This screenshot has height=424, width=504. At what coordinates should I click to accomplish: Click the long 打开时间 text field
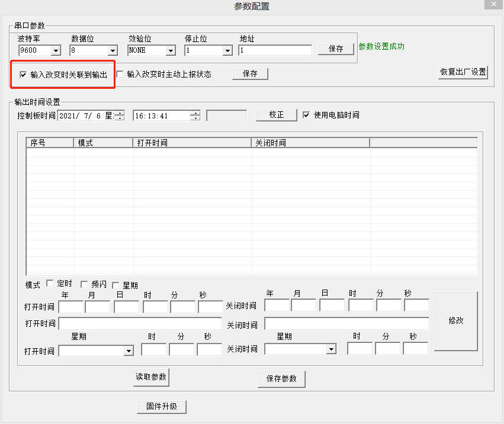click(140, 324)
